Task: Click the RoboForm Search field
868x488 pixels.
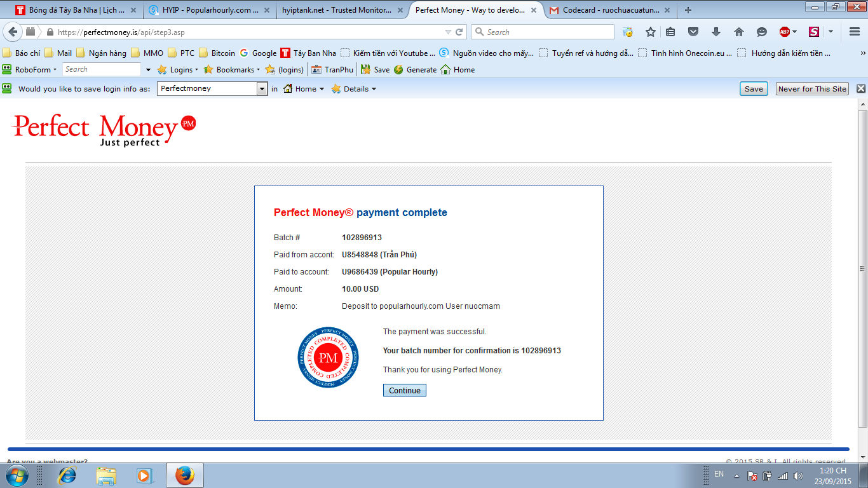Action: coord(102,69)
